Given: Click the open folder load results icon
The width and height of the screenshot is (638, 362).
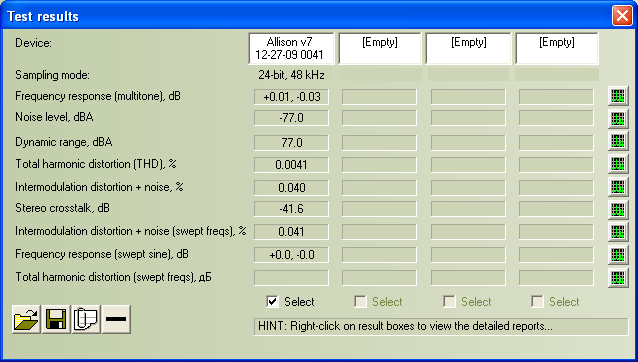Looking at the screenshot, I should [x=26, y=319].
